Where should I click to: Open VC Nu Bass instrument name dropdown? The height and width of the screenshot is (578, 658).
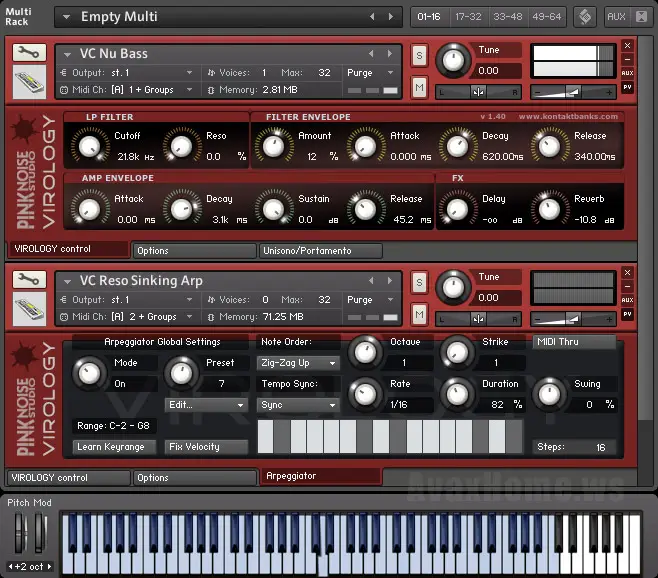click(x=67, y=55)
